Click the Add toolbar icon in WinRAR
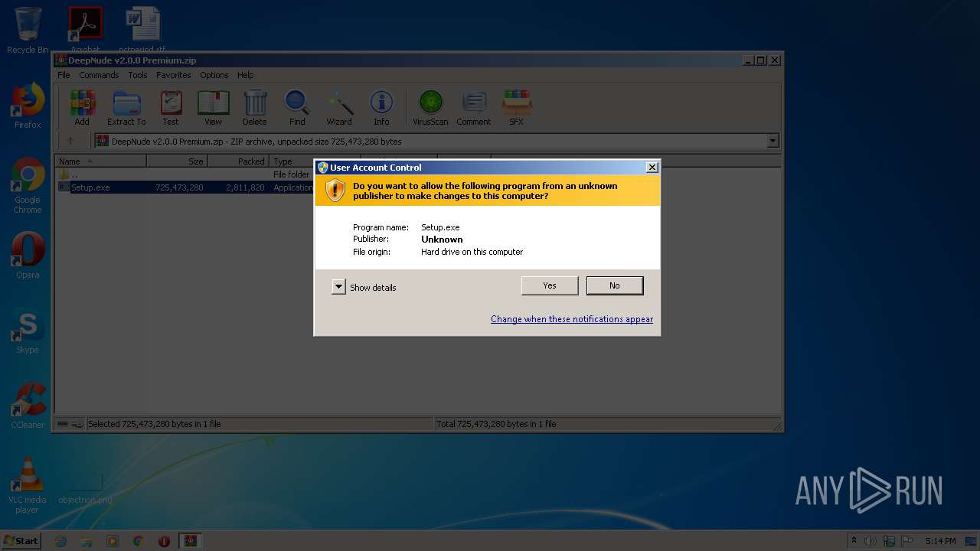 pyautogui.click(x=82, y=107)
